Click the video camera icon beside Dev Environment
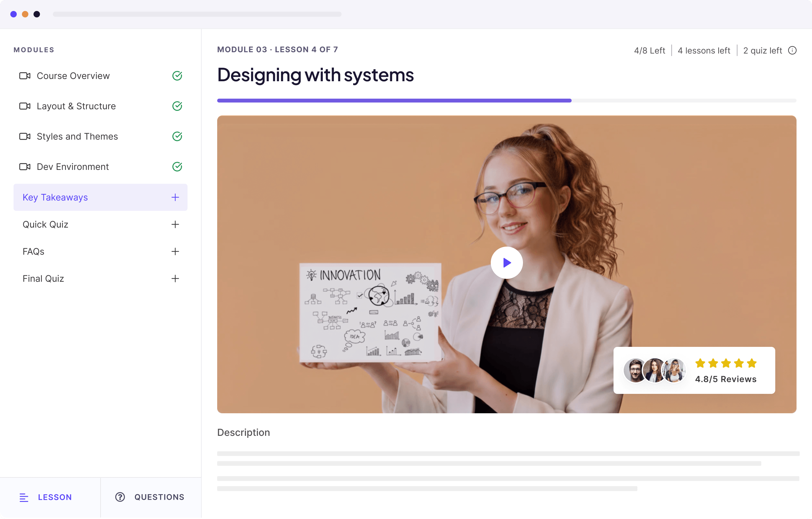Image resolution: width=812 pixels, height=519 pixels. click(24, 167)
